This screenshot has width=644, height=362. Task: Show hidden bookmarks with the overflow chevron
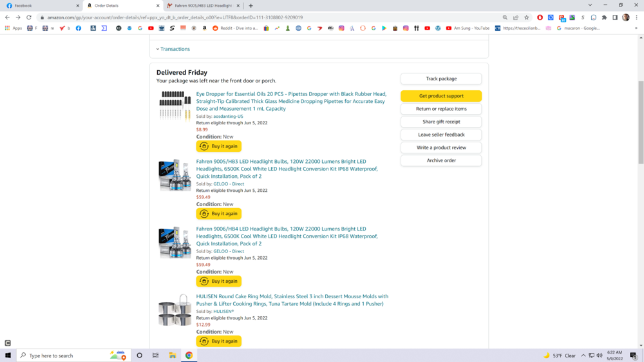[x=636, y=28]
